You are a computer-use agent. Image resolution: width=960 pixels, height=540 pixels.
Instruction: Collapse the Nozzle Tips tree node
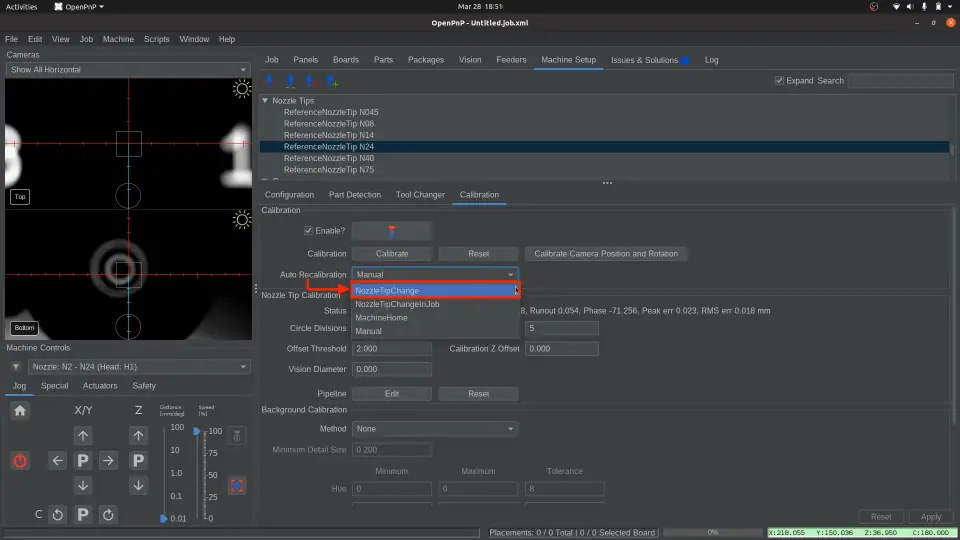(x=265, y=100)
